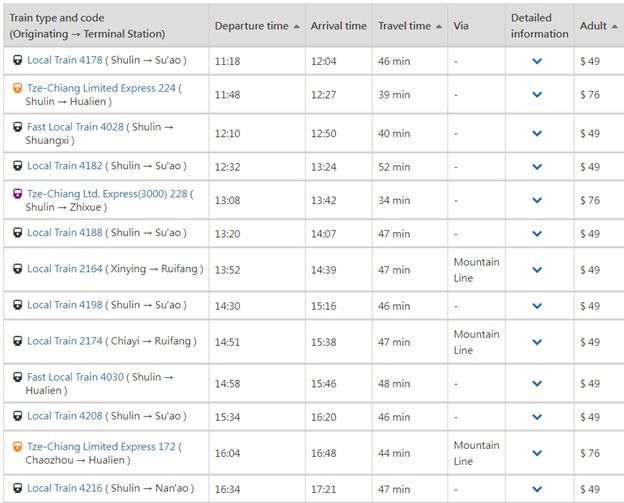Screen dimensions: 624x503
Task: Show details for Tze-Chiang Limited Express 172
Action: (x=537, y=453)
